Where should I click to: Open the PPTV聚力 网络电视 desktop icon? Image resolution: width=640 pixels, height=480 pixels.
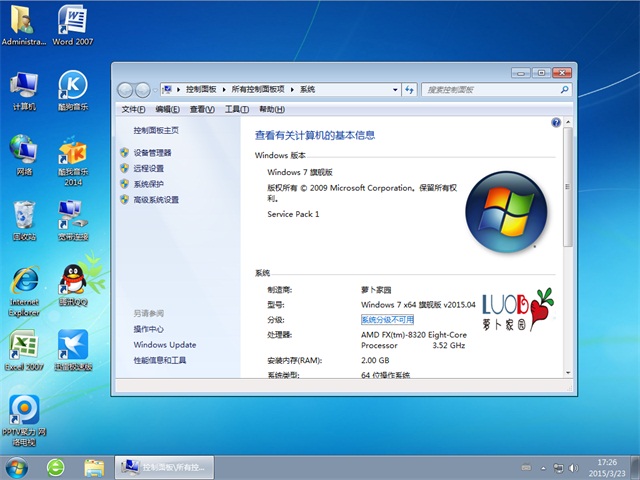(x=24, y=420)
